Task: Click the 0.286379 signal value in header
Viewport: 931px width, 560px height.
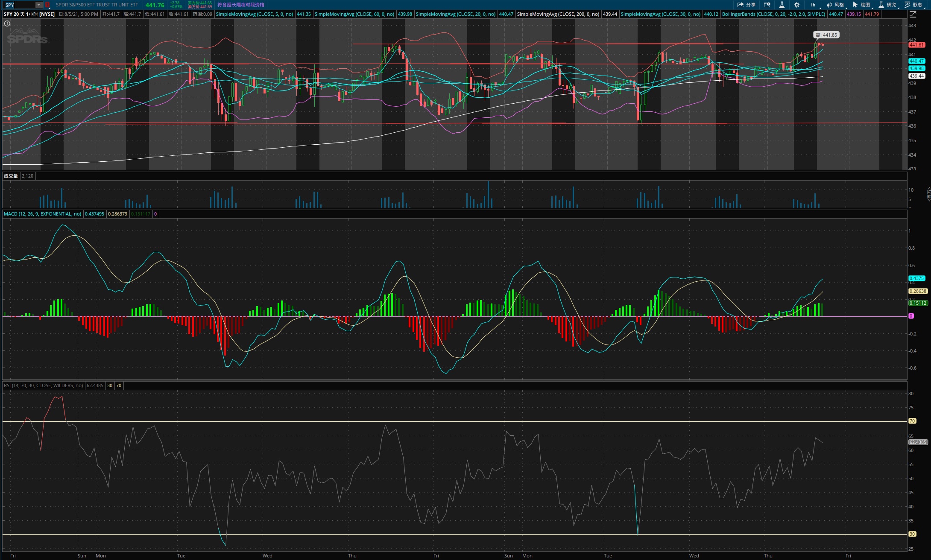Action: (117, 214)
